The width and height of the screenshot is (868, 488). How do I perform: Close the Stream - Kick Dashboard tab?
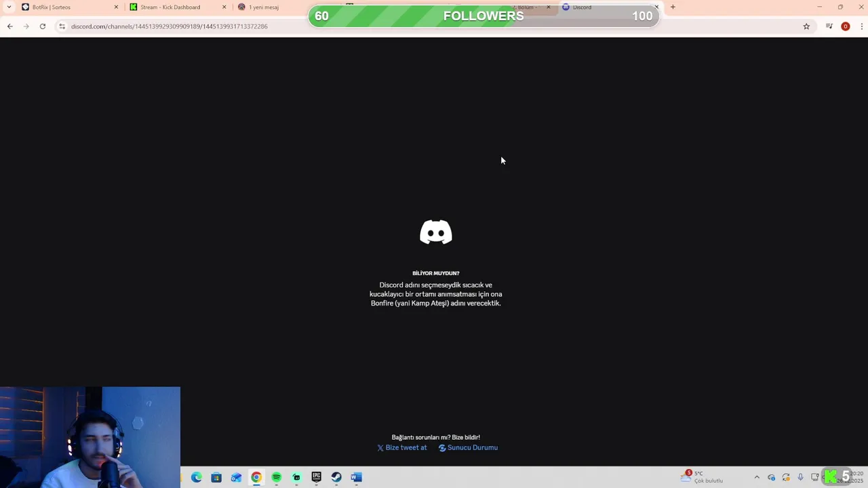click(224, 7)
